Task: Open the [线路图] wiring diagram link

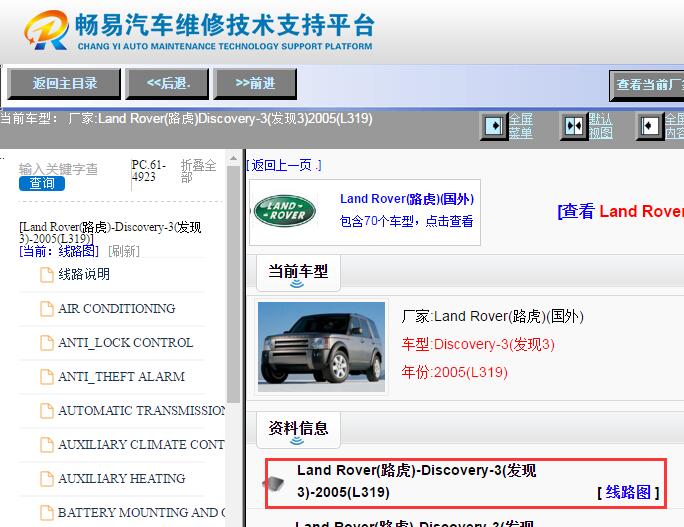Action: coord(628,492)
